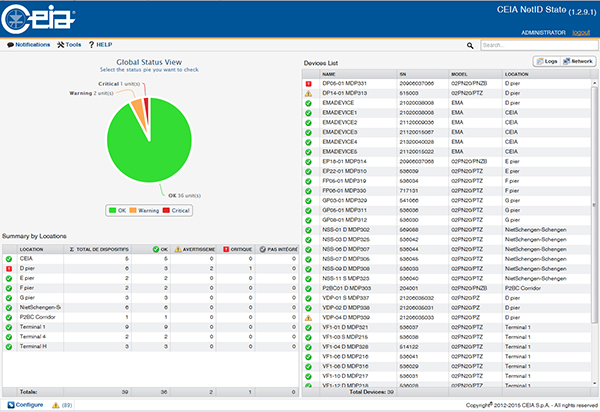This screenshot has height=412, width=600.
Task: Sort devices by MODEL column header
Action: click(x=475, y=74)
